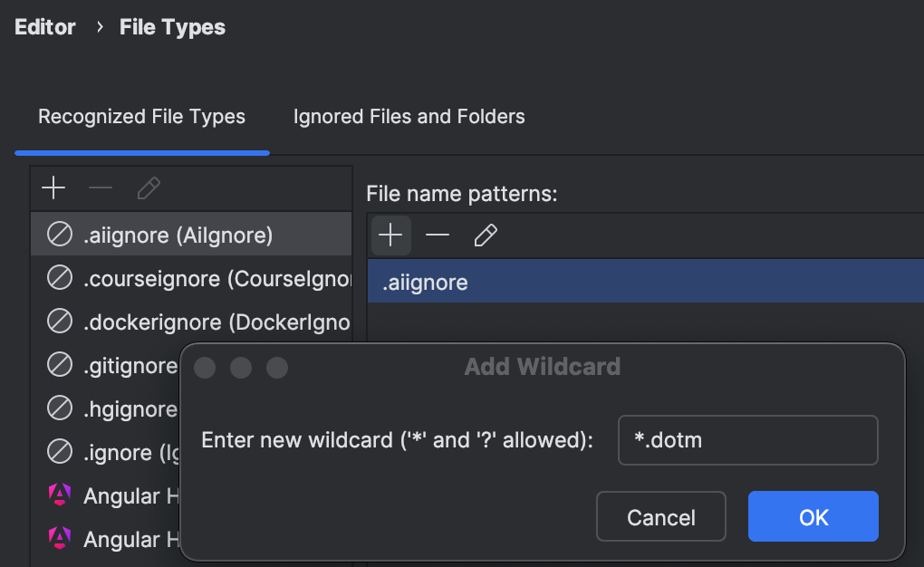Confirm the wildcard with the OK button

pos(813,516)
